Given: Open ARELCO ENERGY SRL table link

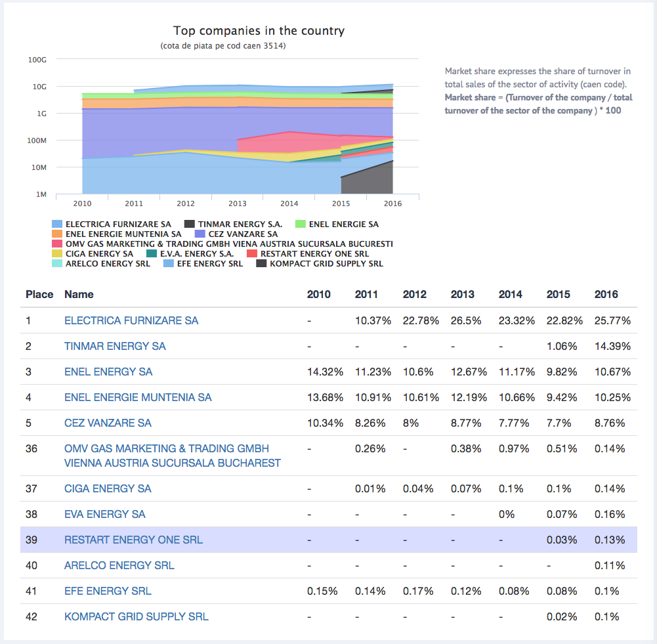Looking at the screenshot, I should 119,565.
